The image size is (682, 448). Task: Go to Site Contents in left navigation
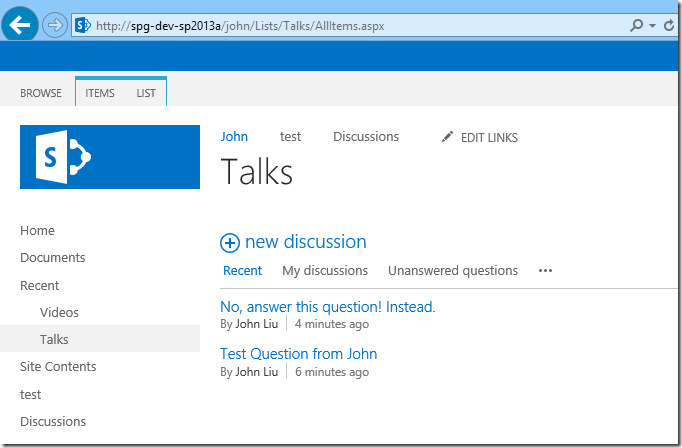click(58, 367)
